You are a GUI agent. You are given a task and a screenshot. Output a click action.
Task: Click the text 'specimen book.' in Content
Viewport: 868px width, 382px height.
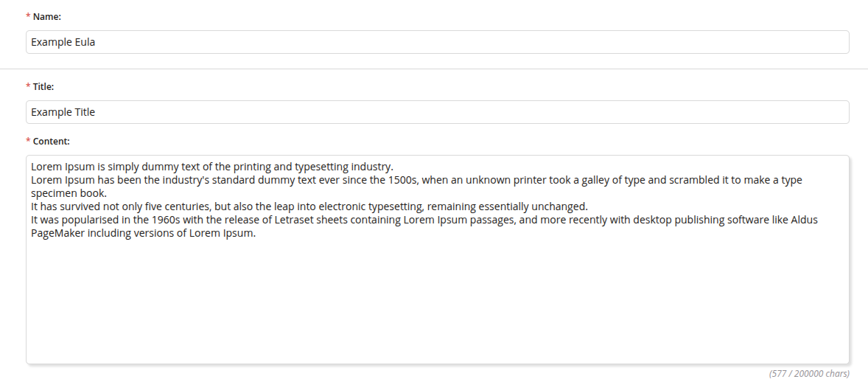(x=69, y=193)
